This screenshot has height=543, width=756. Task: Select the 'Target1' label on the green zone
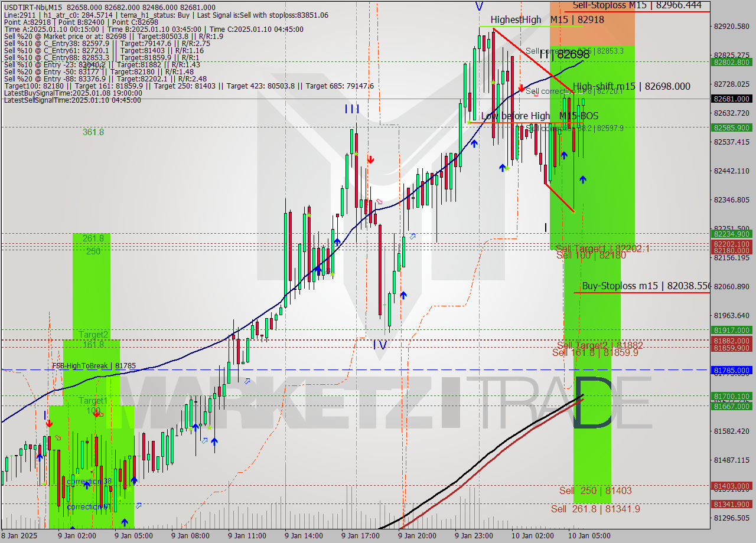click(x=93, y=401)
